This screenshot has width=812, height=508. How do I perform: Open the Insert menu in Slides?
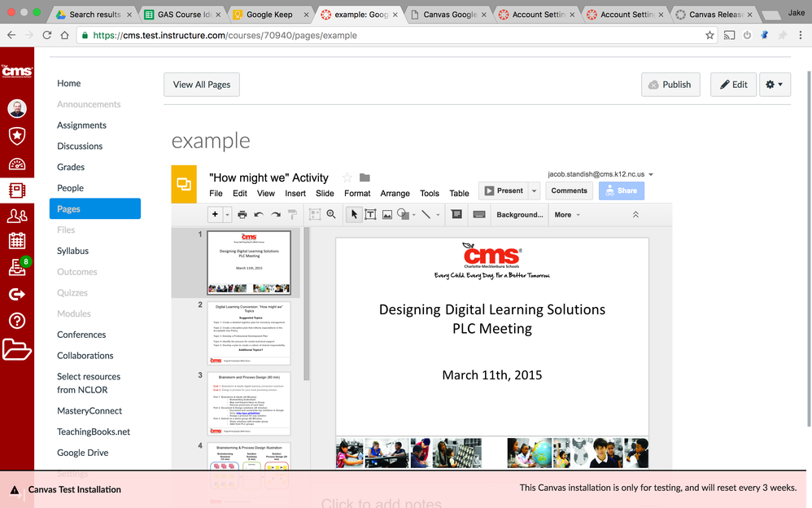point(295,194)
